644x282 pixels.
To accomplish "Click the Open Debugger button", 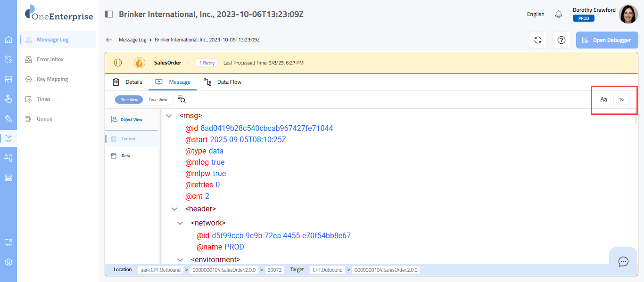I will pos(607,40).
